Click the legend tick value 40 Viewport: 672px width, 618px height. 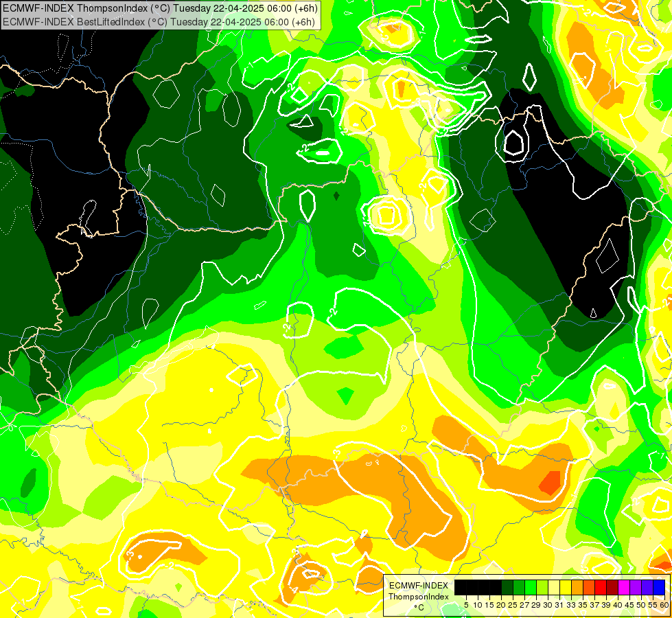tap(618, 605)
